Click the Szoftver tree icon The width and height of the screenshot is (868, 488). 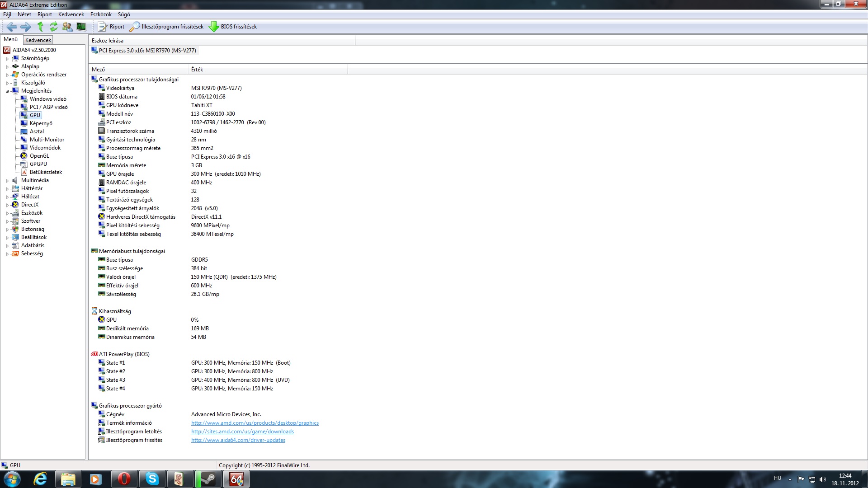(x=15, y=221)
